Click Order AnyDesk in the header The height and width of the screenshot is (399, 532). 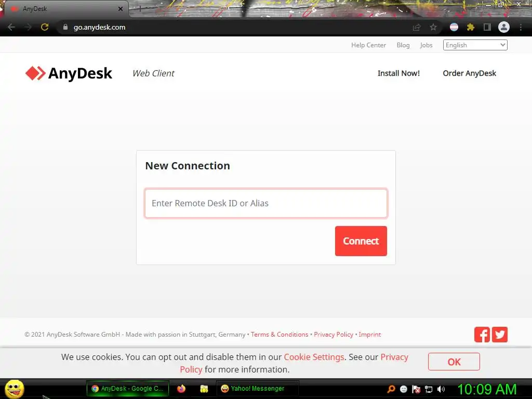tap(469, 73)
